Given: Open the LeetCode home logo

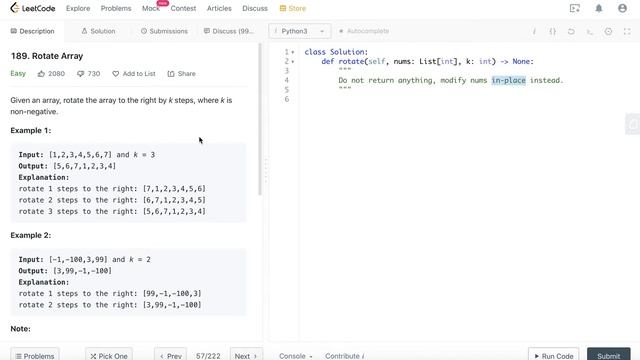Looking at the screenshot, I should tap(33, 8).
